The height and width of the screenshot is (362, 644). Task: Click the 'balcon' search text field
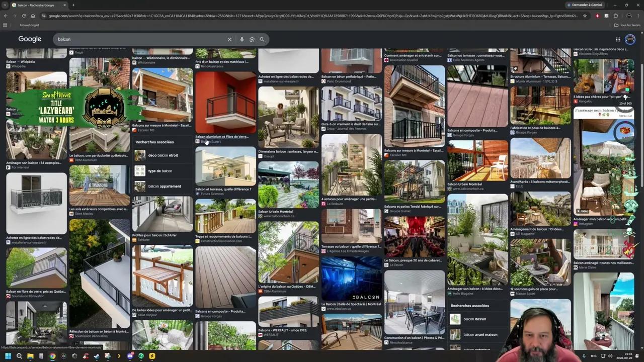pos(141,39)
